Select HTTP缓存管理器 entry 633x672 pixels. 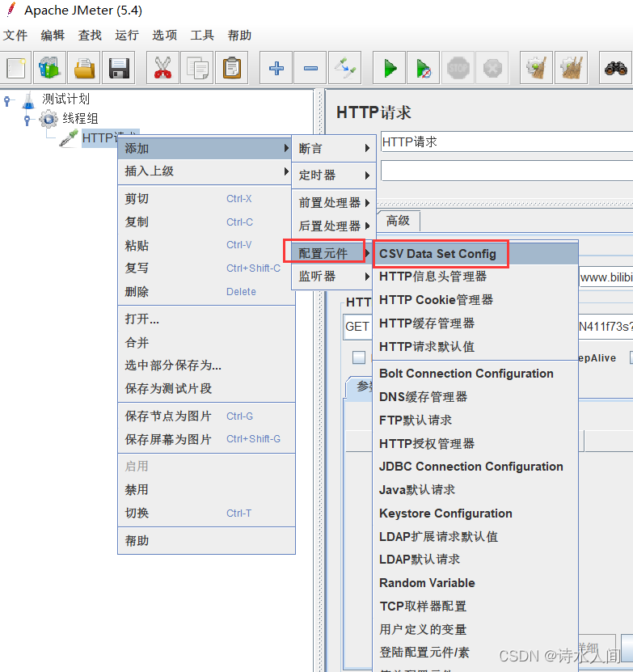(x=475, y=323)
